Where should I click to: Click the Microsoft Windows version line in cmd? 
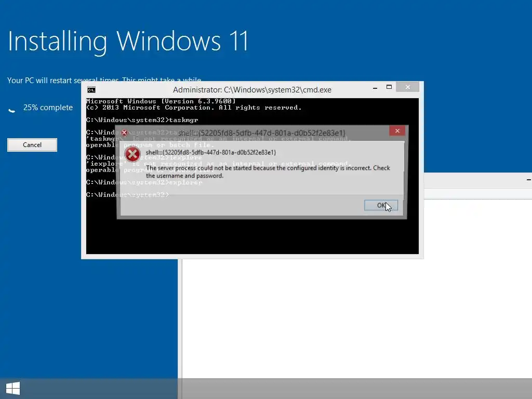point(161,101)
